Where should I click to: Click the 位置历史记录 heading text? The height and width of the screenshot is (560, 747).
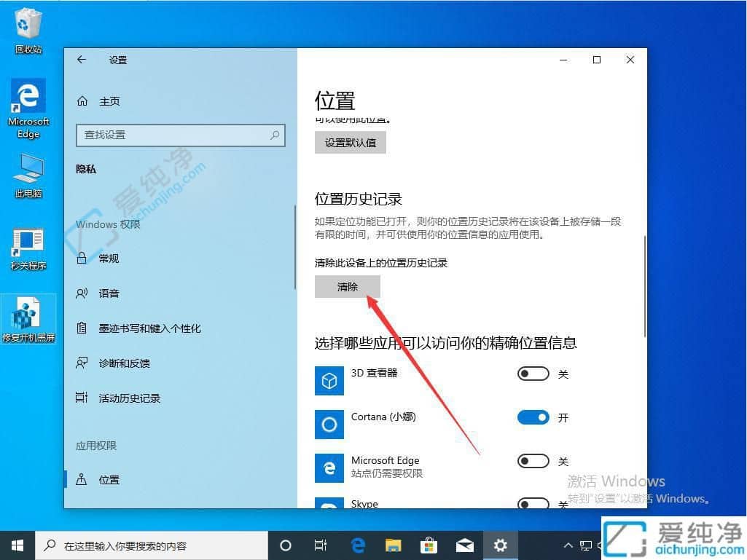(x=359, y=199)
